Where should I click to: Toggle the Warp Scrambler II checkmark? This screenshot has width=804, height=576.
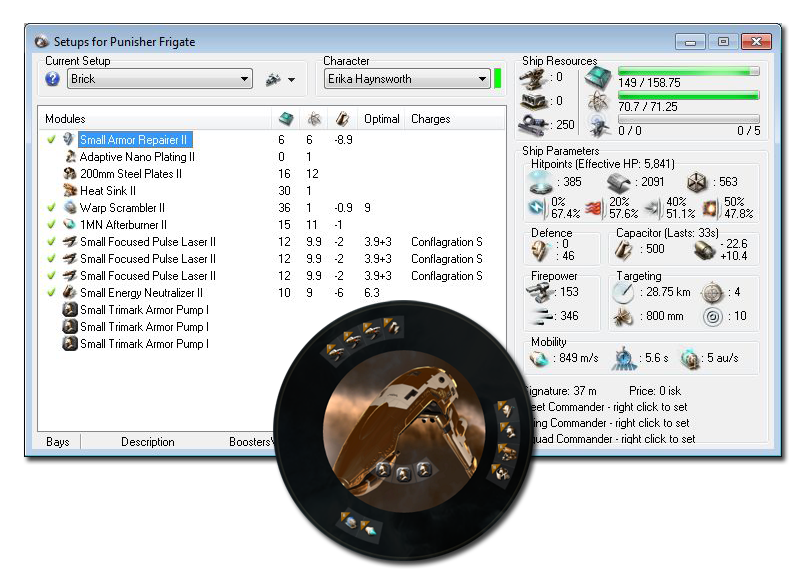coord(51,208)
